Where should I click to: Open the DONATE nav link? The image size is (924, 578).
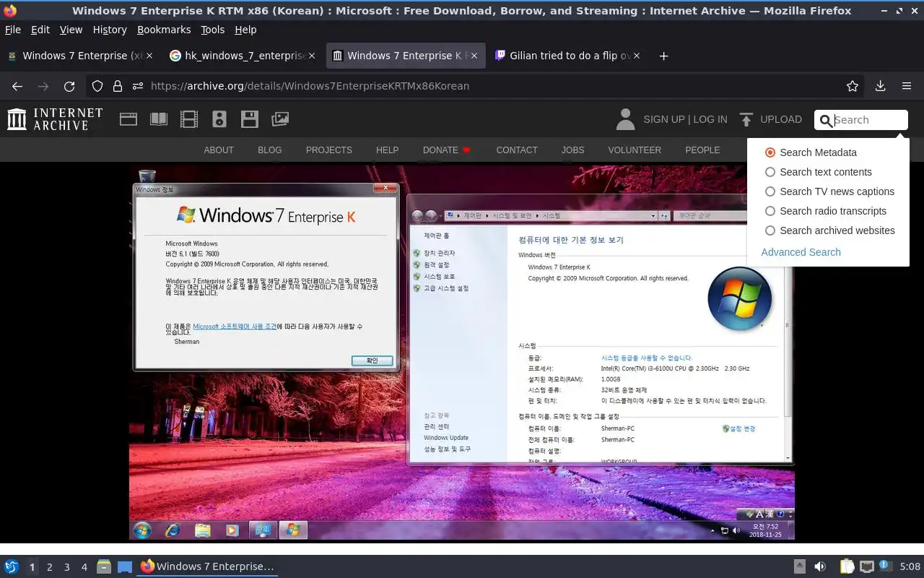(x=446, y=150)
